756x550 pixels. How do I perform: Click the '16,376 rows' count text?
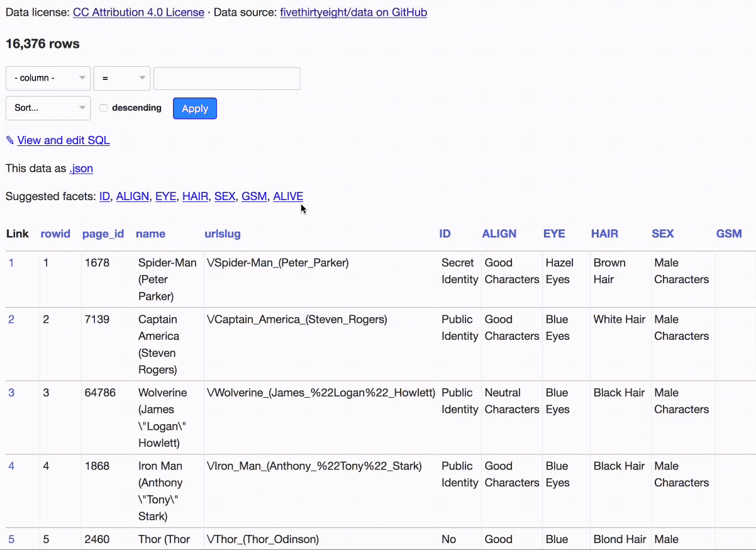pos(43,43)
